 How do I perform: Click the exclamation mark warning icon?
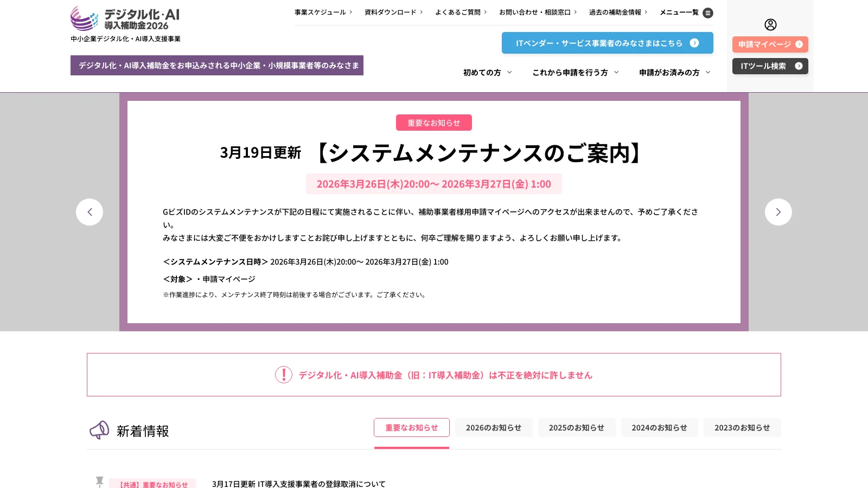coord(284,375)
